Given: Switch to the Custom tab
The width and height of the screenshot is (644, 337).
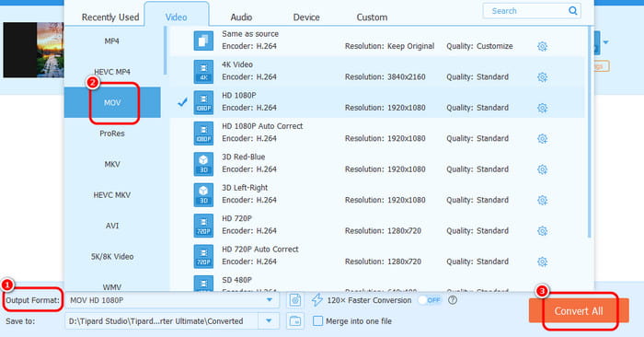Looking at the screenshot, I should tap(372, 17).
